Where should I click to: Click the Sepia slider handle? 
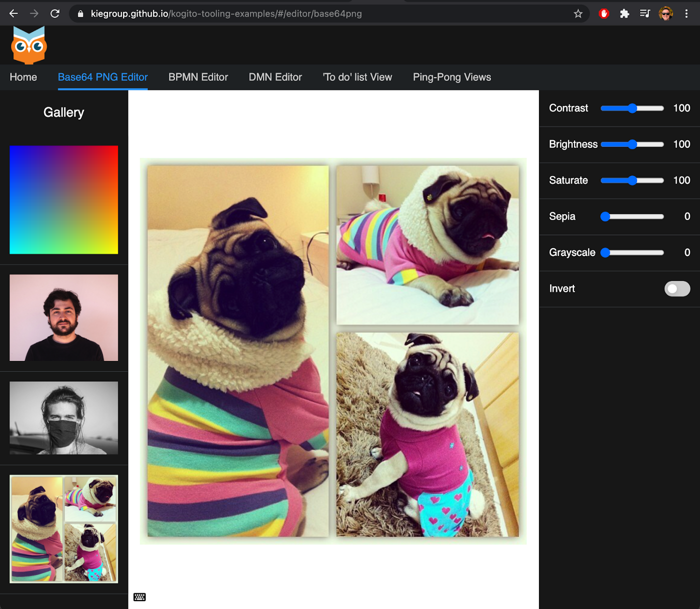tap(605, 216)
